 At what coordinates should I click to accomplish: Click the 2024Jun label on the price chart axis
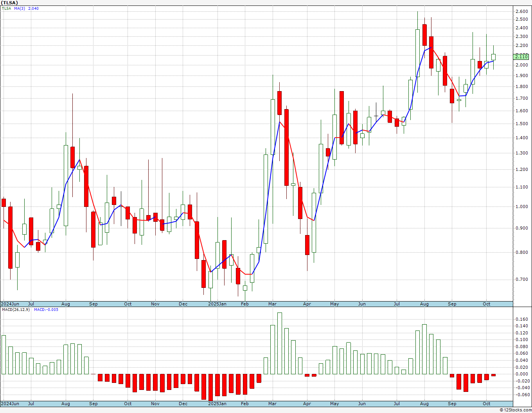pyautogui.click(x=10, y=304)
